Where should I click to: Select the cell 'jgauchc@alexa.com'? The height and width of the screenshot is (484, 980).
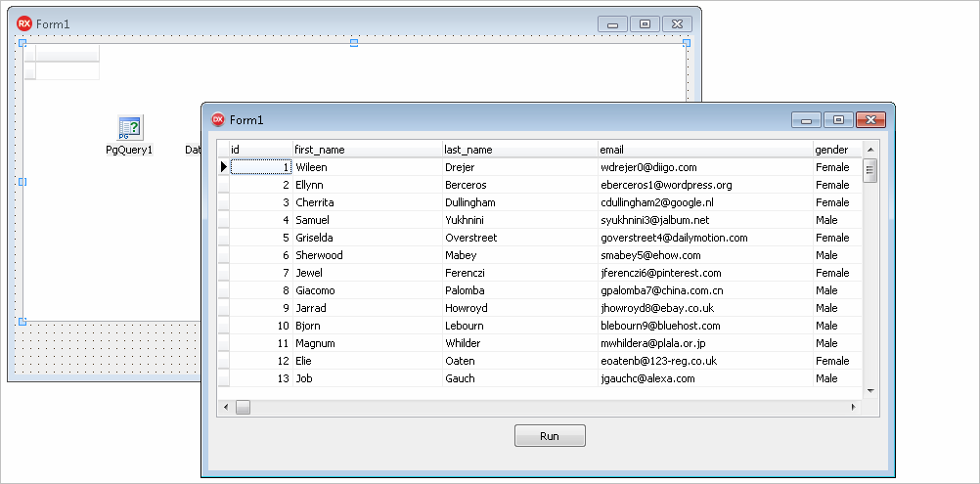[705, 377]
